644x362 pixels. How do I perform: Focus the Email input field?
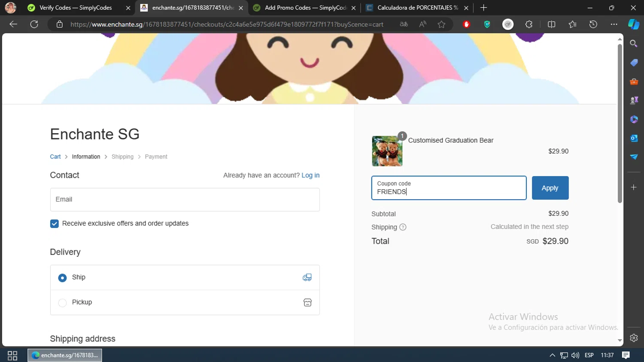click(x=185, y=200)
